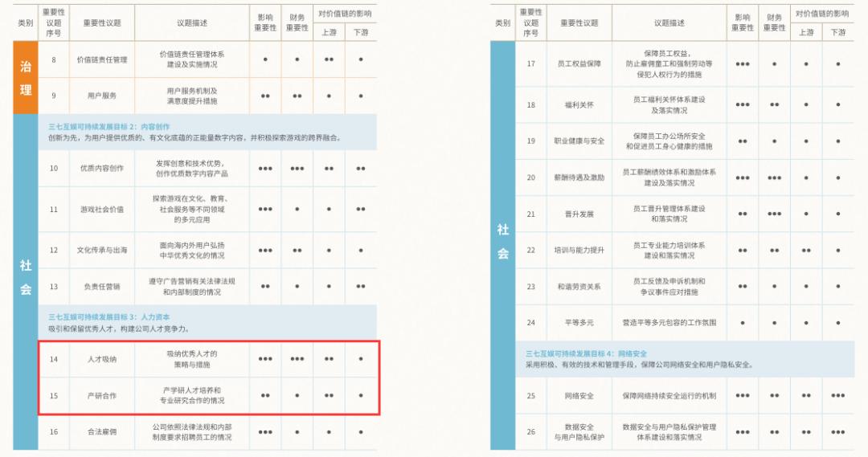The width and height of the screenshot is (868, 457).
Task: Click topic number 11
Action: tap(54, 209)
